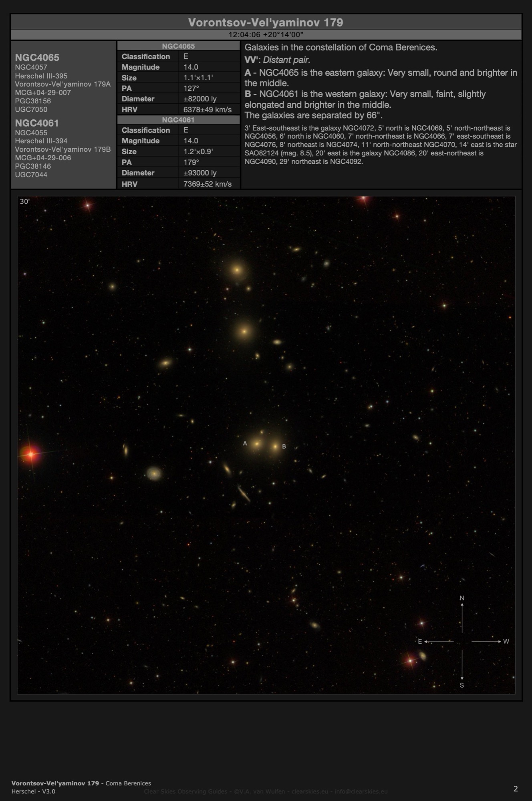Click the NGC4065 table header
This screenshot has width=532, height=801.
pos(178,46)
